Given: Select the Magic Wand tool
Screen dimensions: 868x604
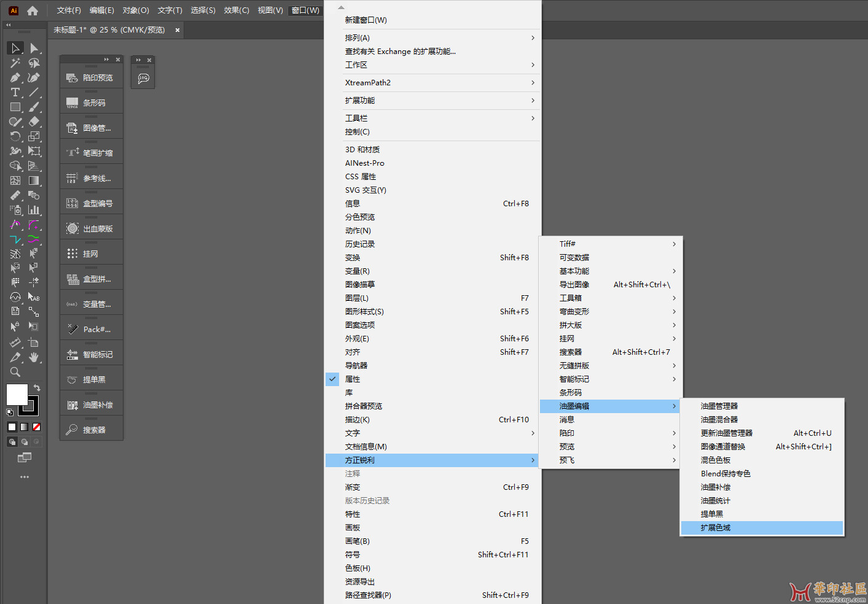Looking at the screenshot, I should point(15,63).
